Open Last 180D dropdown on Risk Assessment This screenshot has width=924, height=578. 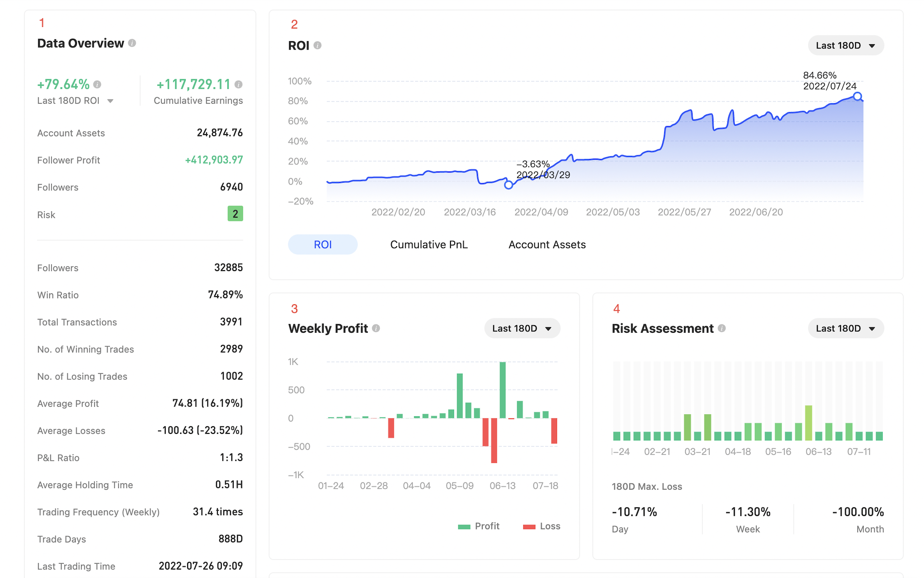[x=845, y=328]
